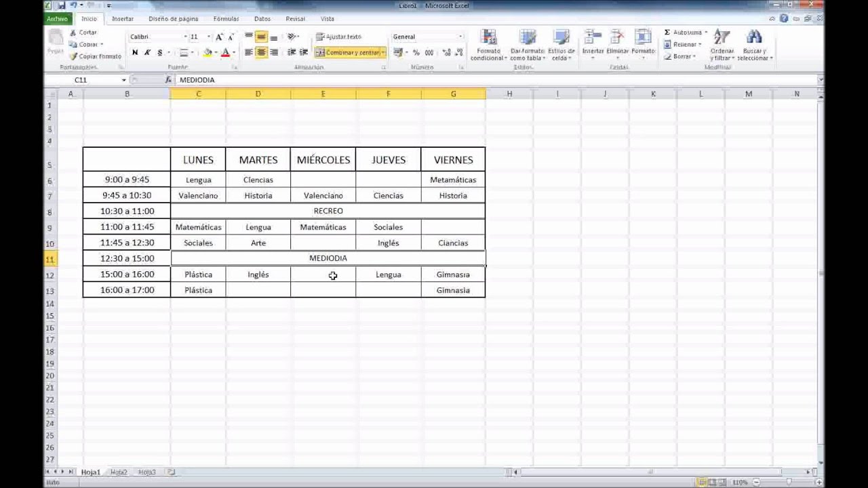
Task: Toggle center horizontal alignment
Action: tap(261, 52)
